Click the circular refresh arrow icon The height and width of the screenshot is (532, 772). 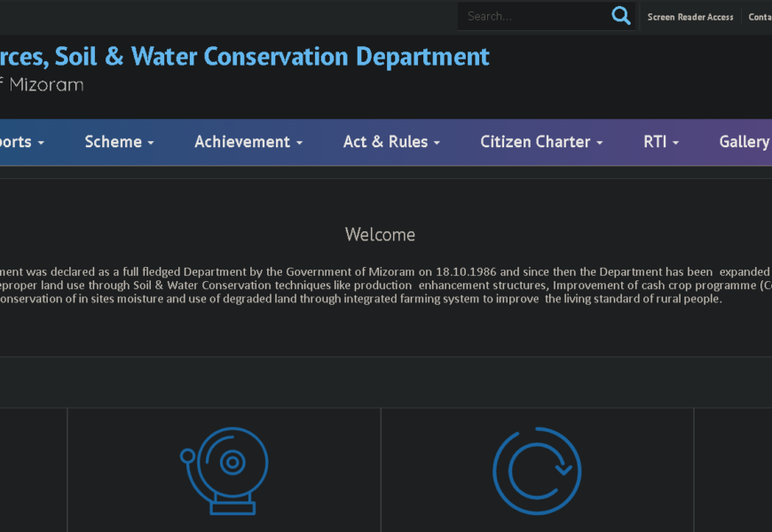pos(537,471)
